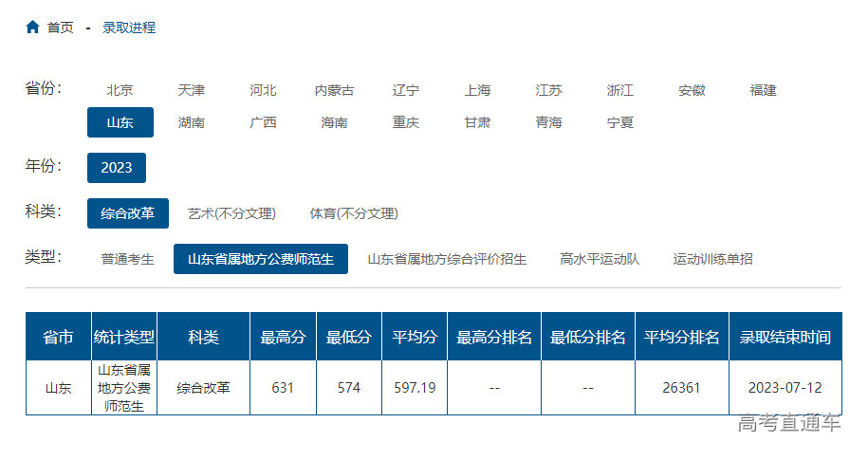Choose 山东省属地方综合评价招生 type

pos(447,259)
